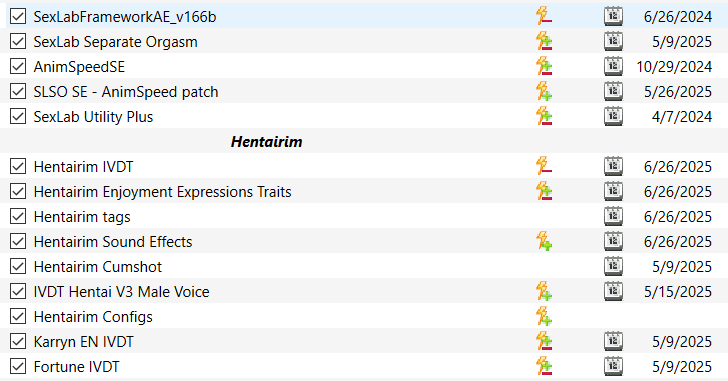The width and height of the screenshot is (728, 381).
Task: Click the calendar icon on Karryn EN IVDT row
Action: pos(613,341)
